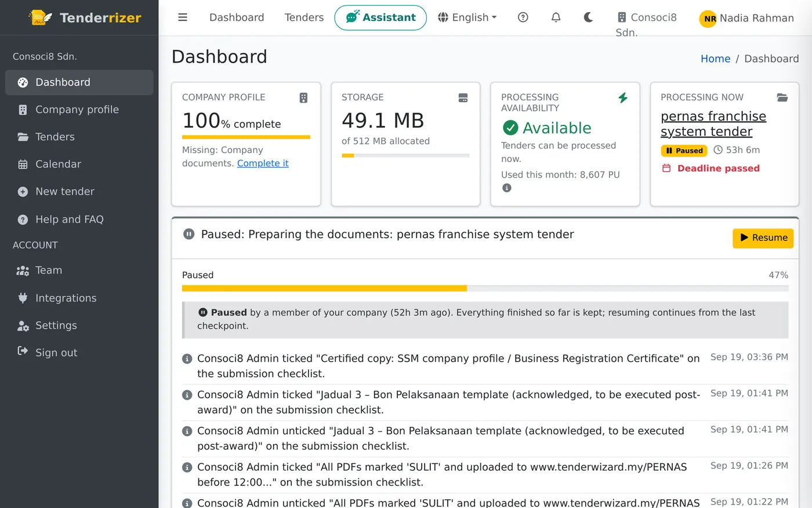Open Help and FAQ in sidebar
The width and height of the screenshot is (812, 508).
(79, 219)
